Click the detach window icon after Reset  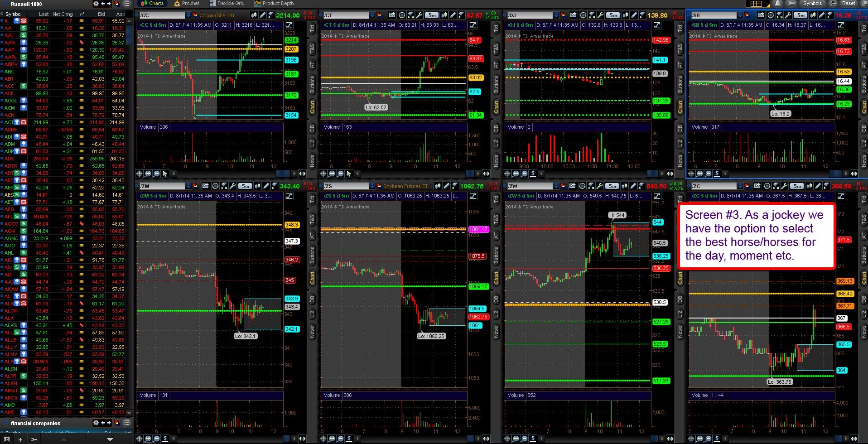click(x=864, y=3)
